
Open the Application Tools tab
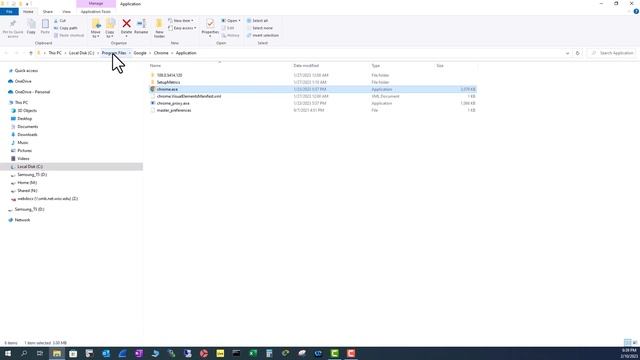[x=96, y=12]
